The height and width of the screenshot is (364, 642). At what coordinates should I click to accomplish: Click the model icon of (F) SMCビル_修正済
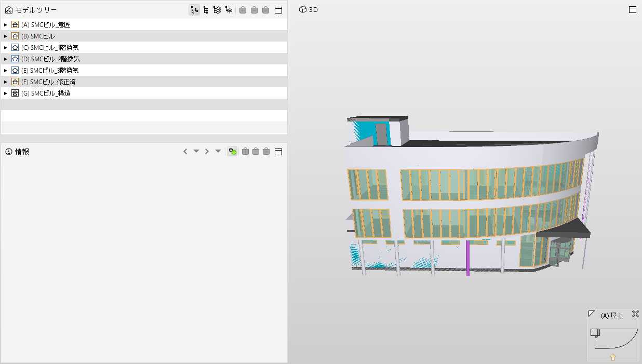point(15,82)
